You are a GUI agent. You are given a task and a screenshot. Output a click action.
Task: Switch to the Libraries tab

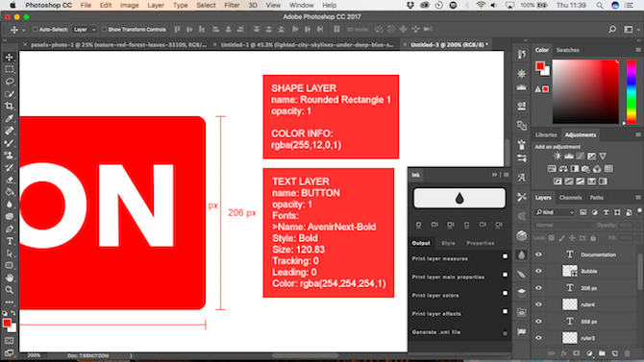(546, 134)
